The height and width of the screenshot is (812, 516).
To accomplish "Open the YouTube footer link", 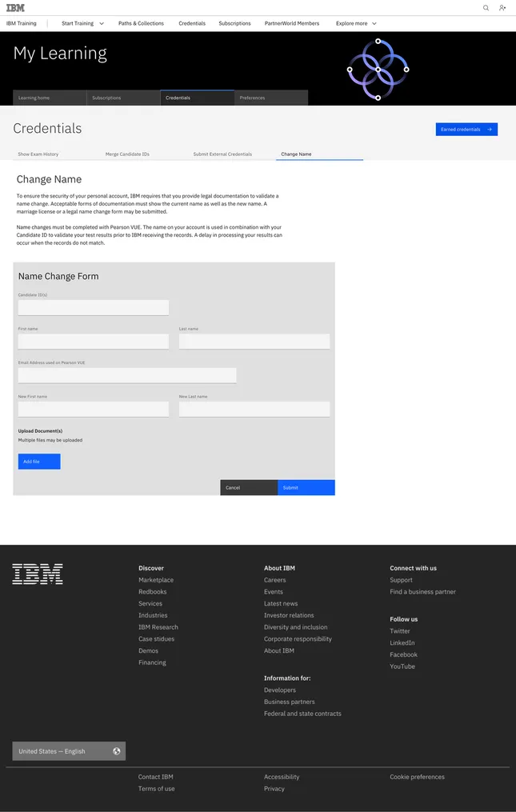I will [x=402, y=666].
